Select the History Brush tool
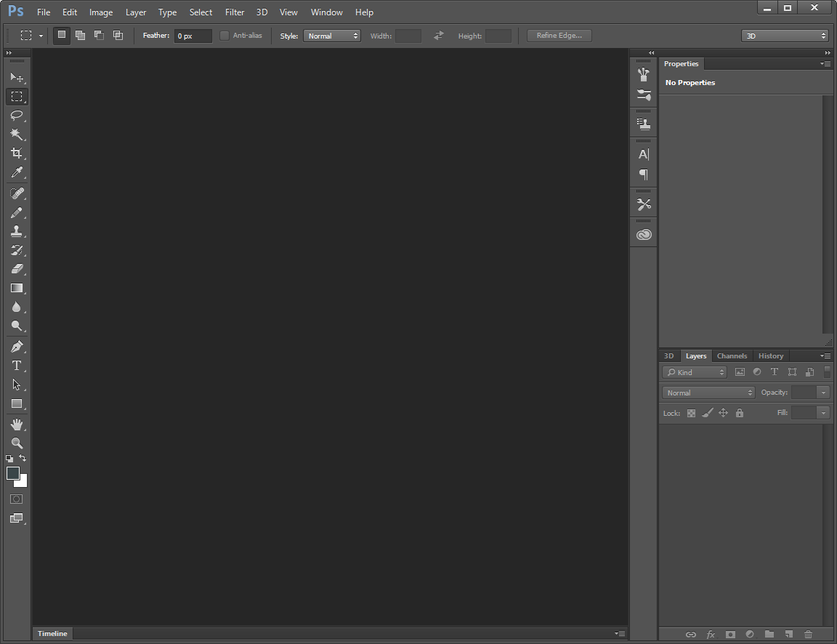The width and height of the screenshot is (837, 644). click(17, 250)
